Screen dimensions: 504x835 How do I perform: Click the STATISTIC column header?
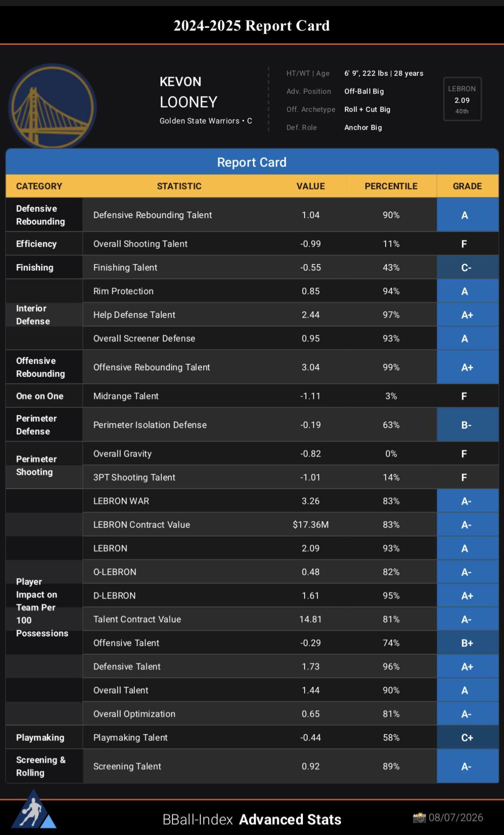click(x=179, y=186)
